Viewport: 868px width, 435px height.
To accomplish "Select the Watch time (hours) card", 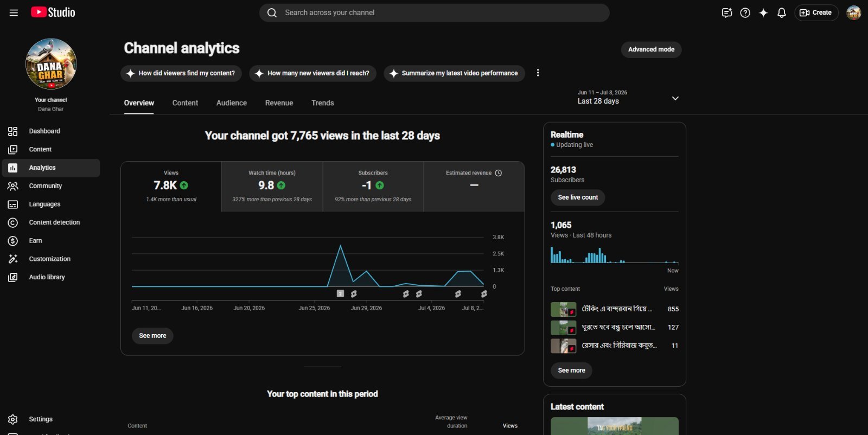I will coord(272,187).
